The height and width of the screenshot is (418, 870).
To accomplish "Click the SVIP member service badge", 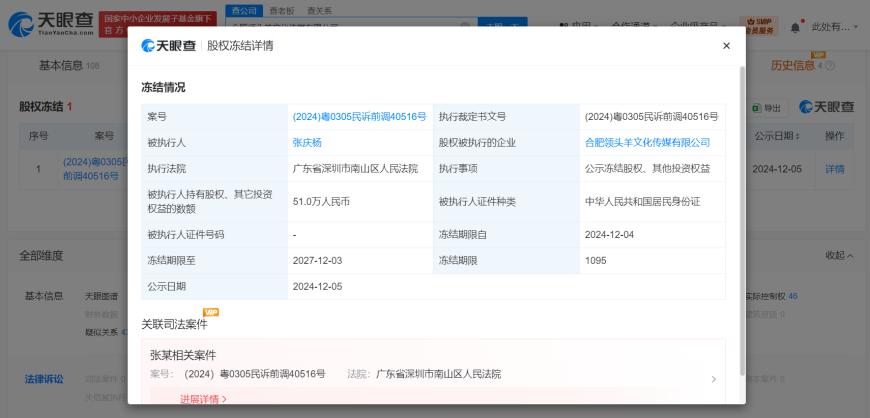I will click(x=761, y=26).
